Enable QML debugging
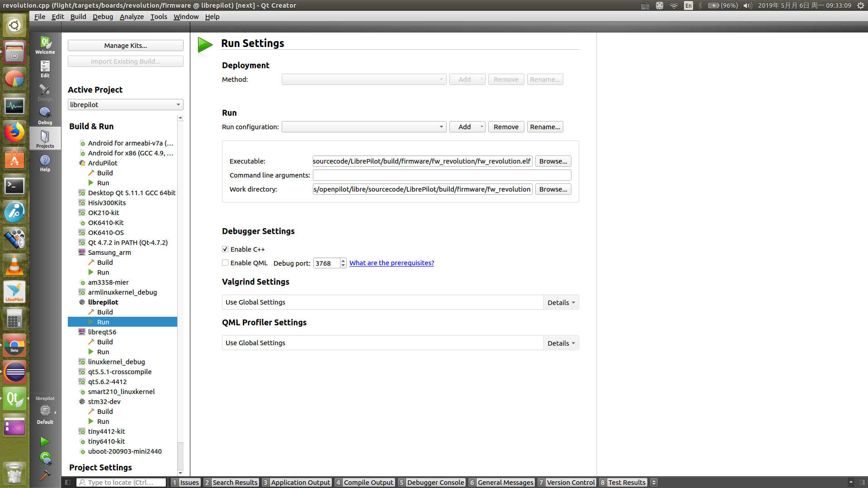868x488 pixels. [225, 263]
